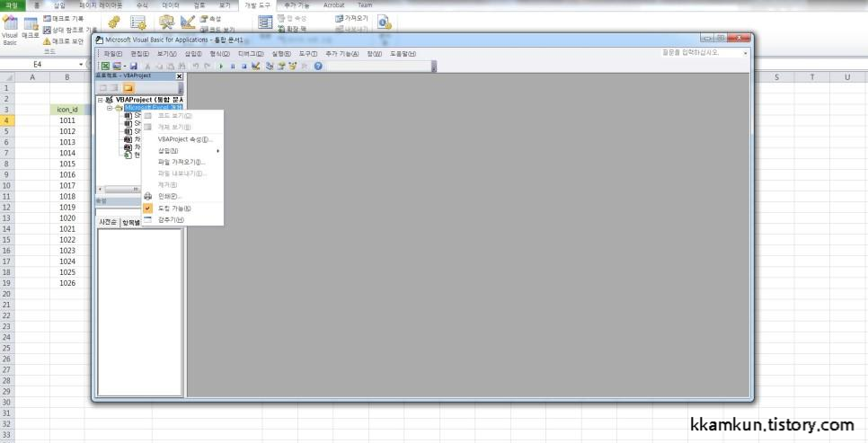Select cell containing icon_id

67,110
